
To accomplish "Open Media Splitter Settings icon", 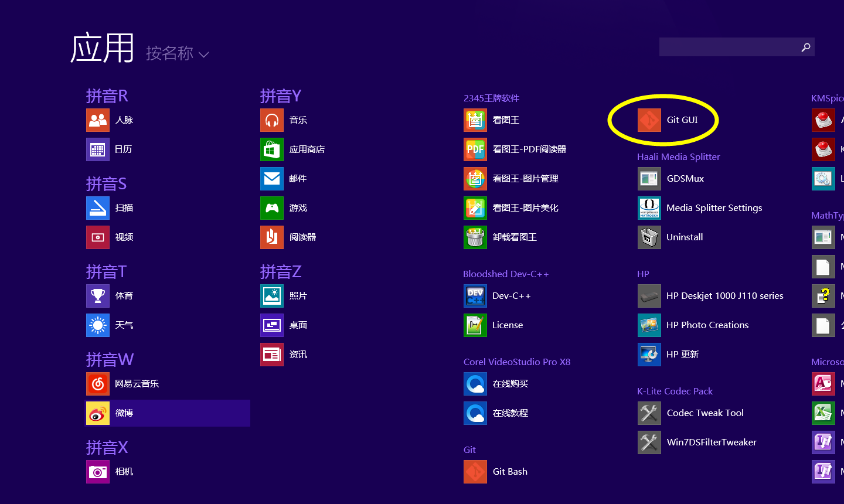I will click(x=649, y=208).
